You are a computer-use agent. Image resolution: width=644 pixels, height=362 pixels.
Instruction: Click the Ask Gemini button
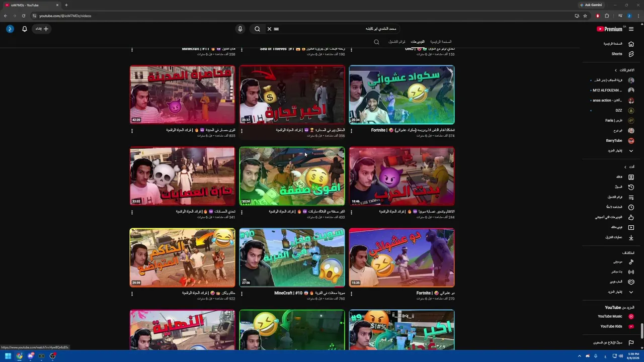coord(591,5)
